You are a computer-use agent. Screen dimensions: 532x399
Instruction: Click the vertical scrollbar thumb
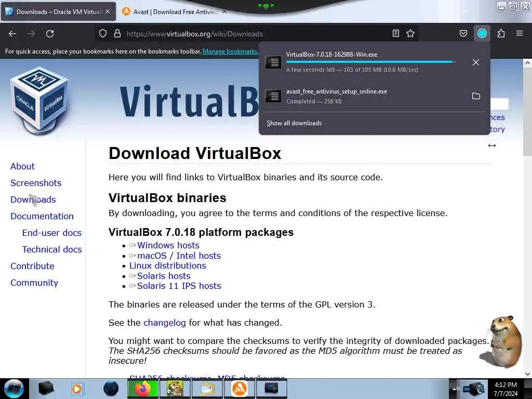click(527, 112)
